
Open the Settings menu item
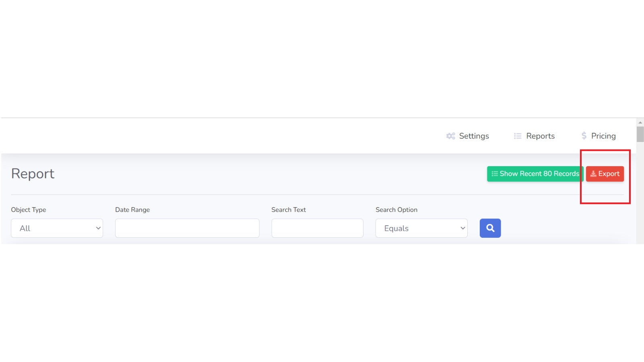(x=474, y=136)
